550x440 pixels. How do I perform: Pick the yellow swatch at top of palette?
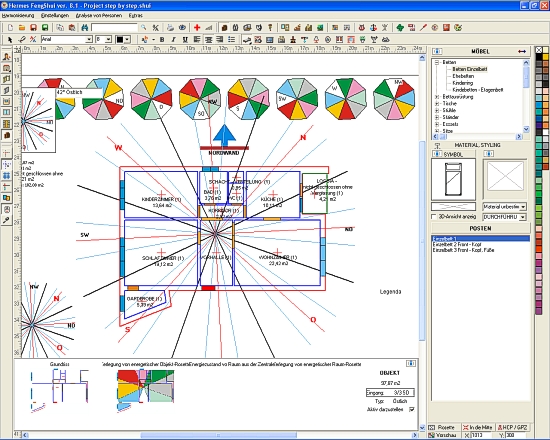pos(545,56)
